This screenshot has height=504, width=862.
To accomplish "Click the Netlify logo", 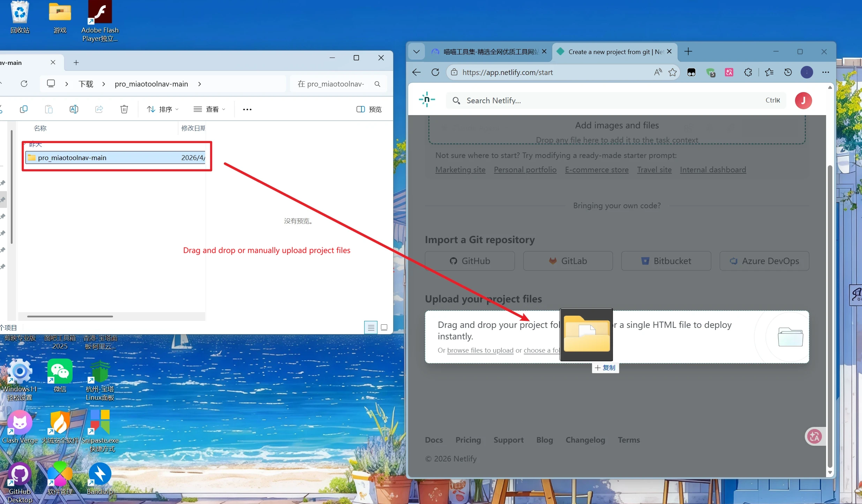I will 427,100.
